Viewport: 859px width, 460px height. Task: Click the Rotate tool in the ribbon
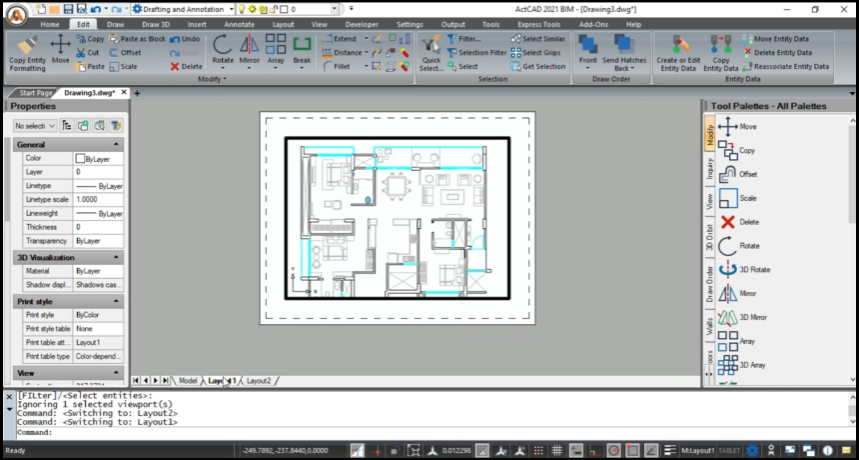pyautogui.click(x=222, y=48)
